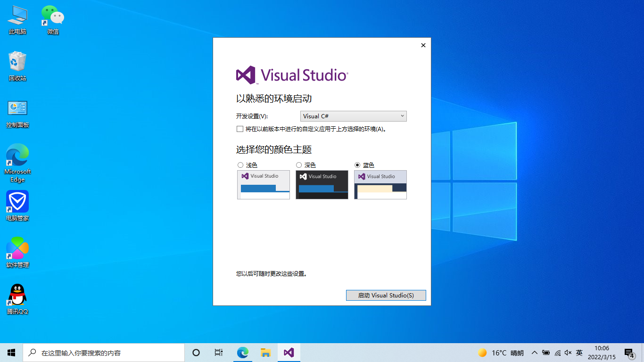Open Task View from the taskbar

pos(219,353)
